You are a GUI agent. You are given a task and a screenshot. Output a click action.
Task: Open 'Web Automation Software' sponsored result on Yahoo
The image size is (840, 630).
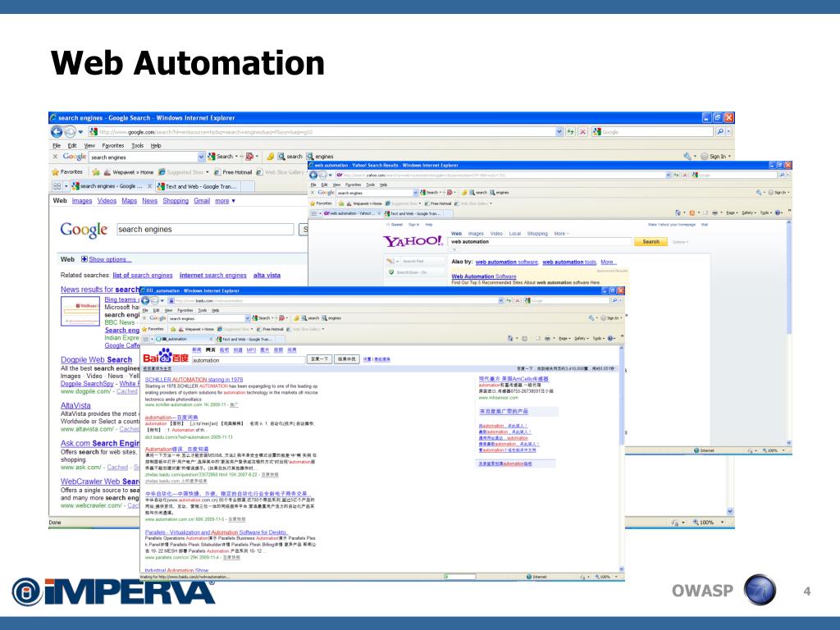tap(484, 276)
